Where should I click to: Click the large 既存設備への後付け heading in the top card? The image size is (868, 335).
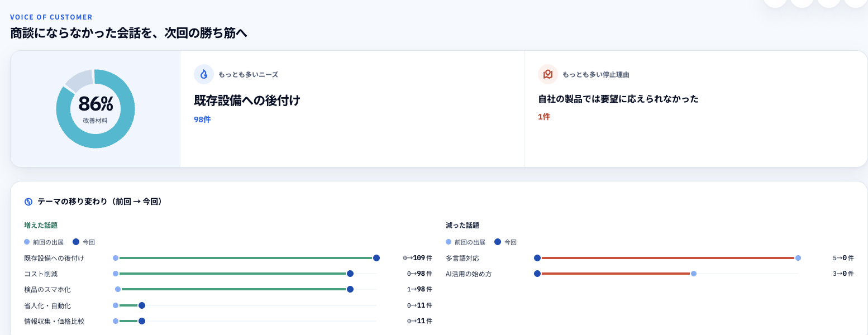pyautogui.click(x=247, y=100)
